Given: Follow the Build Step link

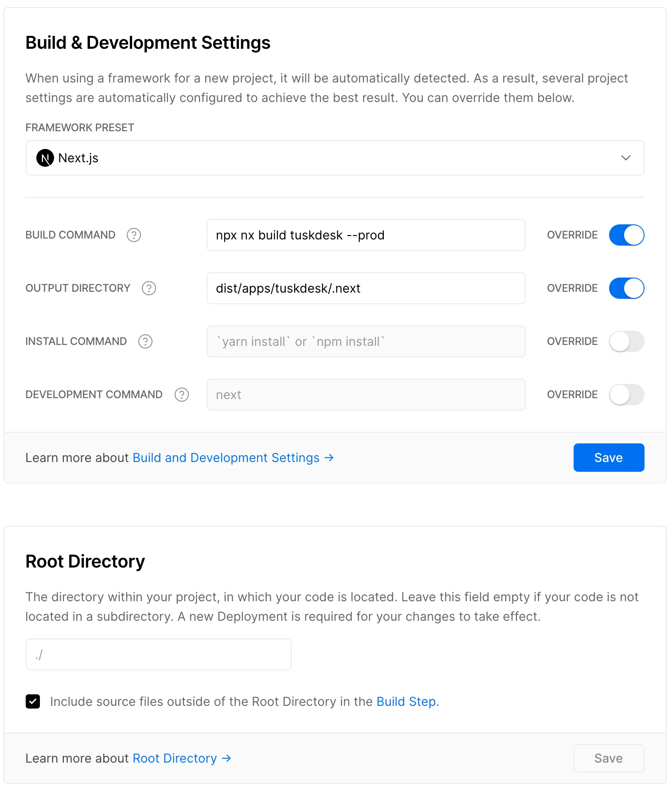Looking at the screenshot, I should point(406,701).
